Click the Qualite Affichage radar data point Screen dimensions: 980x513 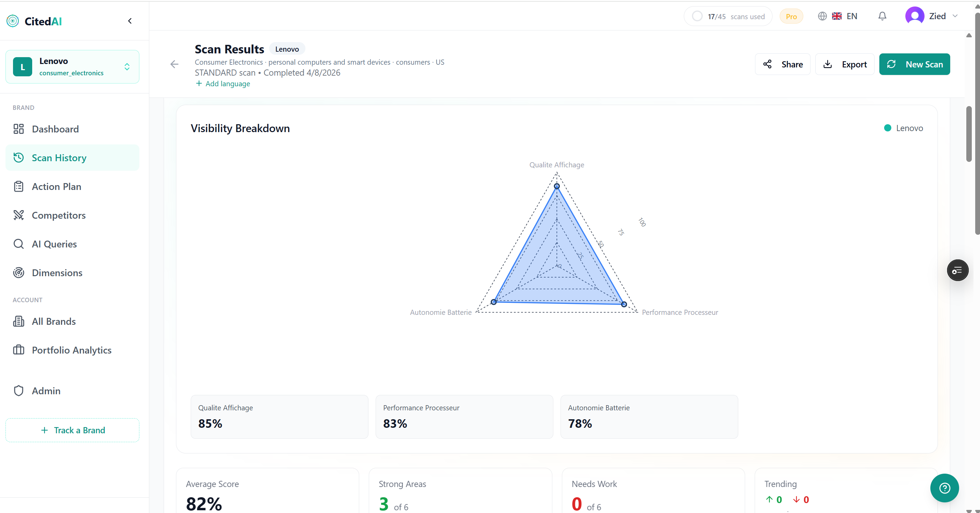[x=556, y=186]
